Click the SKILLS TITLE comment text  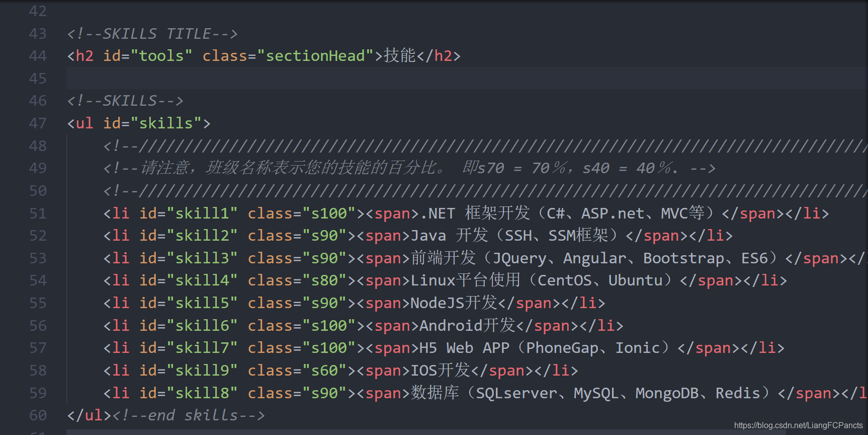(152, 34)
